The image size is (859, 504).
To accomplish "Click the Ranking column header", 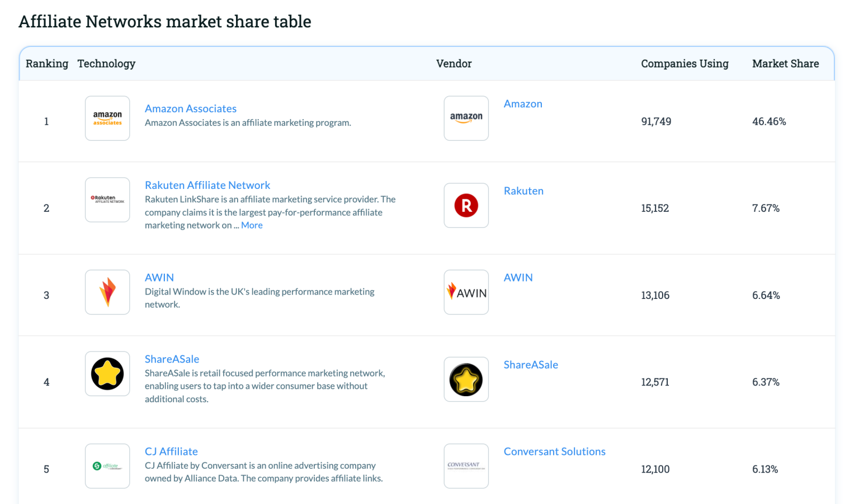I will tap(46, 64).
